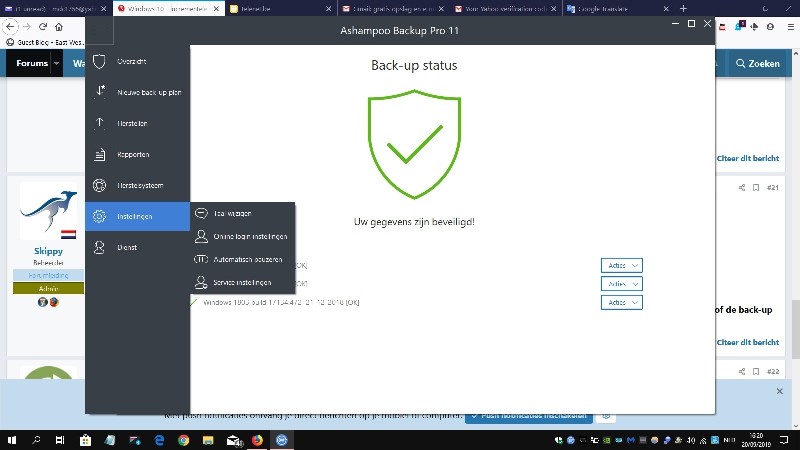This screenshot has height=450, width=800.
Task: Click the Windows Start button
Action: click(12, 440)
